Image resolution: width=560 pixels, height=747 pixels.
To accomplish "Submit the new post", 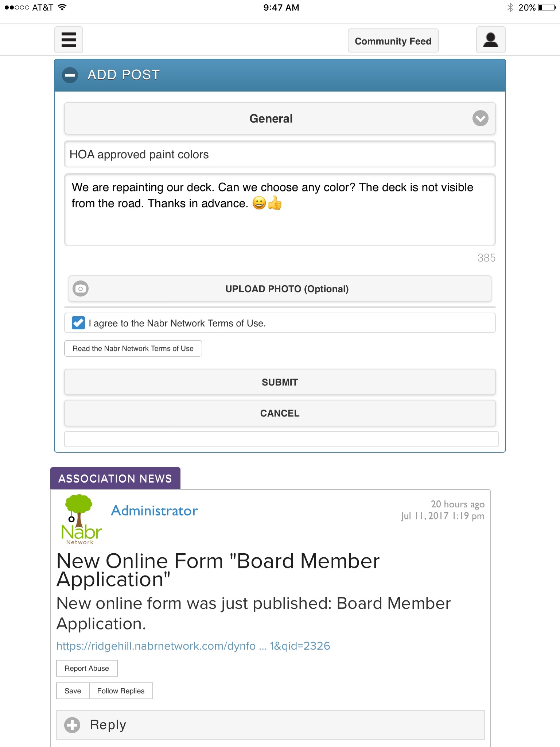I will [x=280, y=382].
